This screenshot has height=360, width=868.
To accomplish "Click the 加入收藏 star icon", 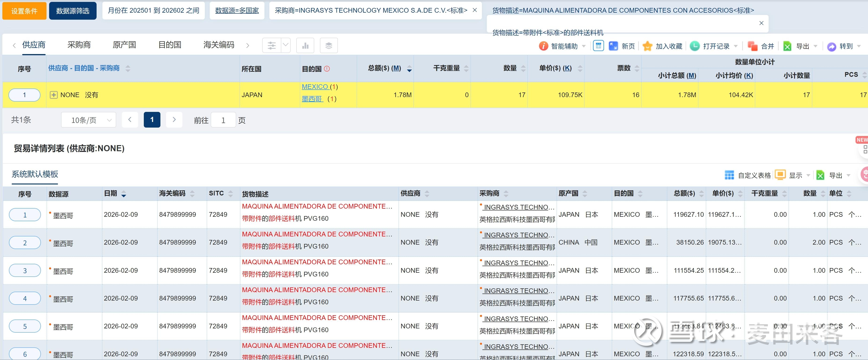I will pos(647,46).
